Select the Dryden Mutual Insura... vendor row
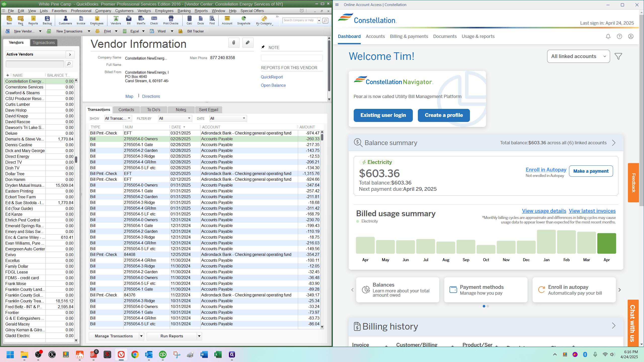This screenshot has height=362, width=644. [x=39, y=185]
